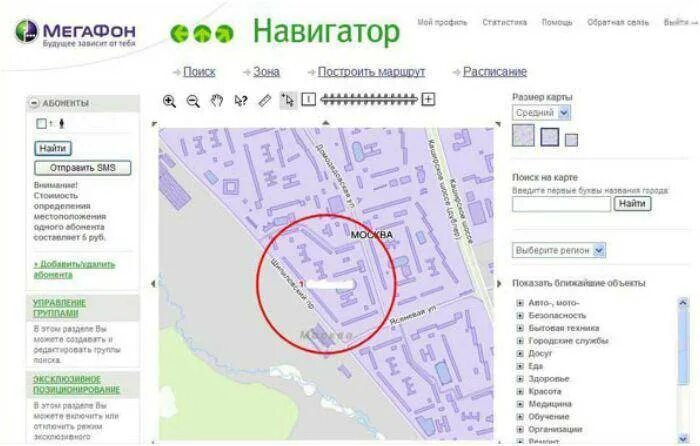The image size is (700, 446).
Task: Pan map to top-left corner arrow
Action: pos(154,124)
